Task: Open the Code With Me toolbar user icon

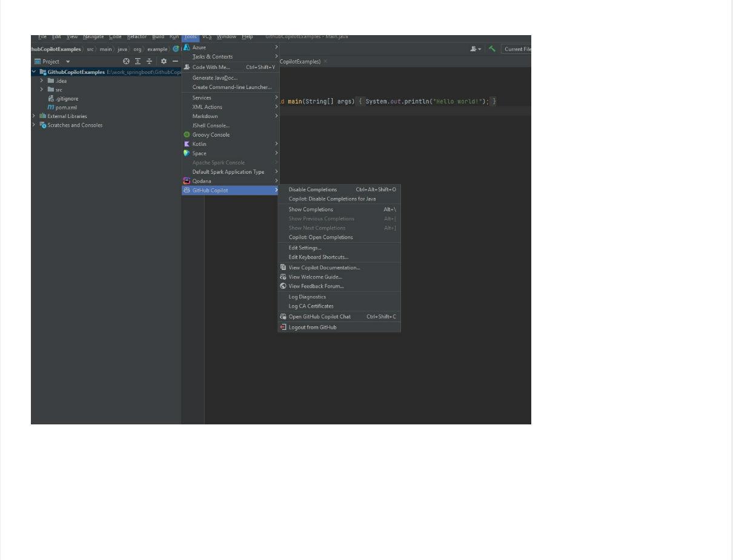Action: point(476,49)
